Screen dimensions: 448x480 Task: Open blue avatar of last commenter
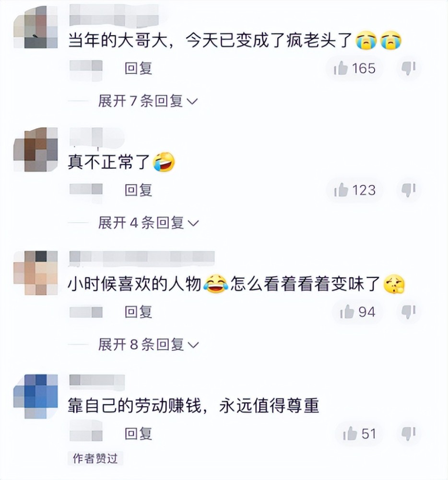[35, 396]
